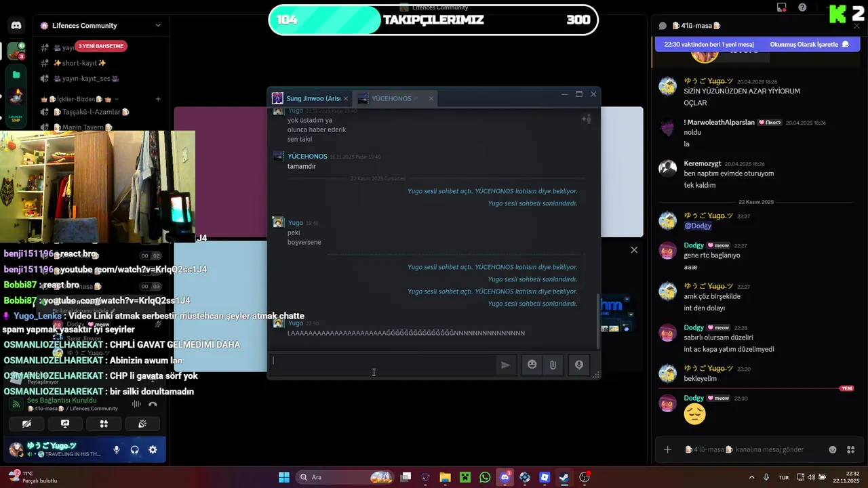The width and height of the screenshot is (868, 488).
Task: Toggle noise suppression waveform icon
Action: coord(136,404)
